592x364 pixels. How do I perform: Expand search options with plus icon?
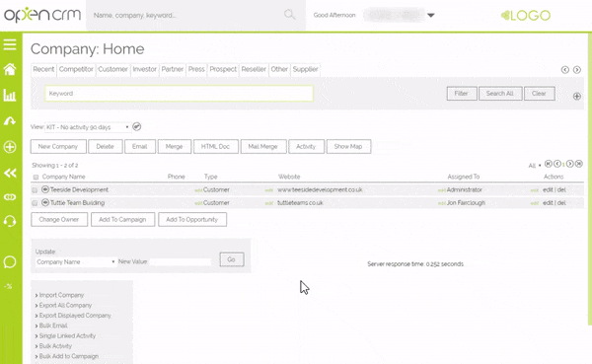tap(577, 97)
